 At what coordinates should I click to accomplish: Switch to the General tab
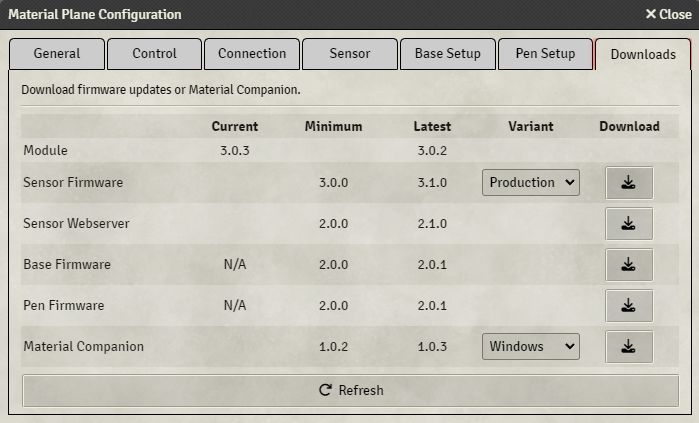[57, 54]
